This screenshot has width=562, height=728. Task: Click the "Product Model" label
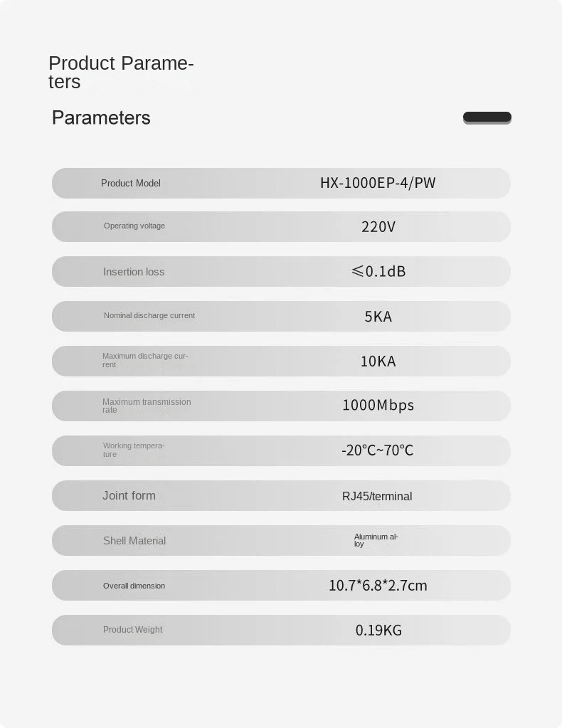pos(131,184)
